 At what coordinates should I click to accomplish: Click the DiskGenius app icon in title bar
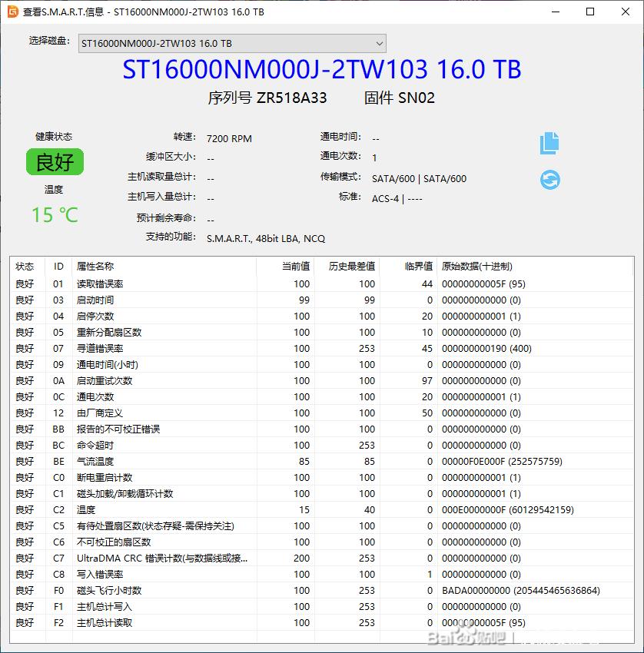point(13,12)
